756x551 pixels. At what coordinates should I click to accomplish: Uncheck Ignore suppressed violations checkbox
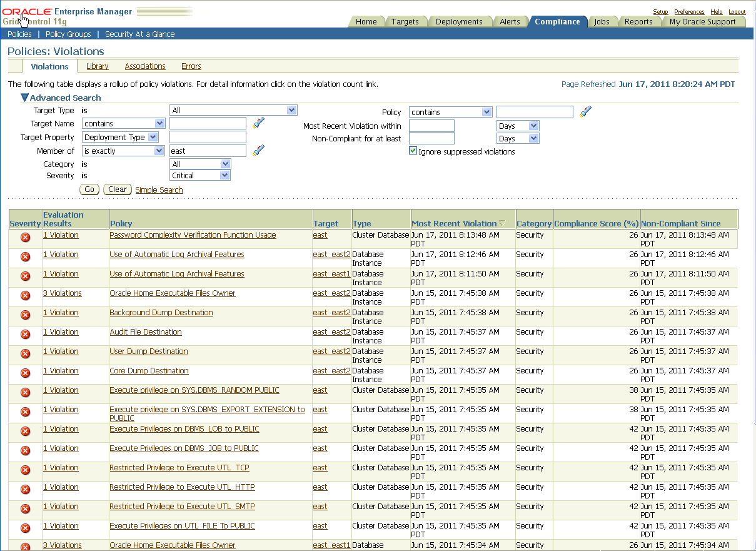click(x=413, y=151)
